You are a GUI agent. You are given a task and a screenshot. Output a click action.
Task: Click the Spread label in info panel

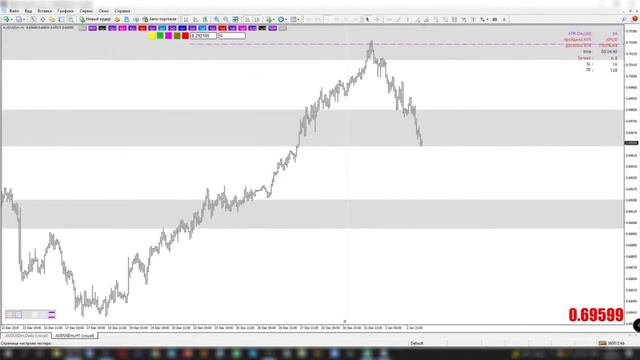point(584,58)
